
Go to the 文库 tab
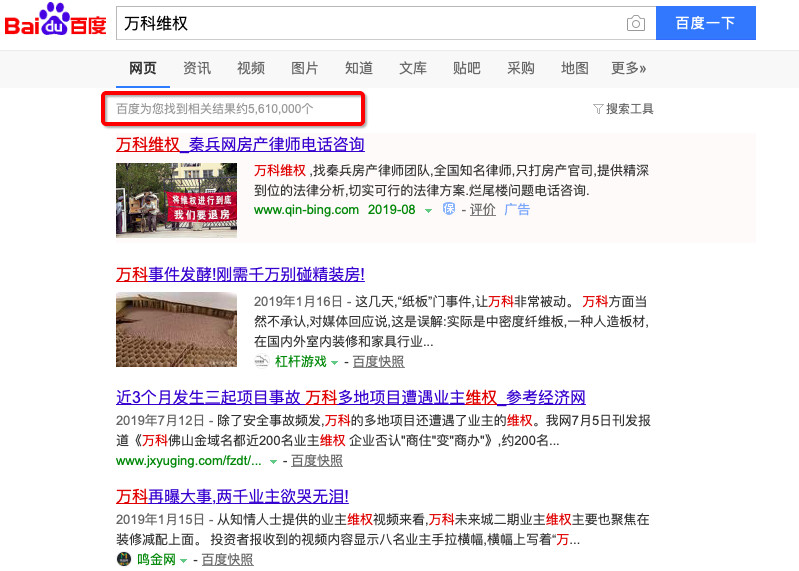point(413,68)
